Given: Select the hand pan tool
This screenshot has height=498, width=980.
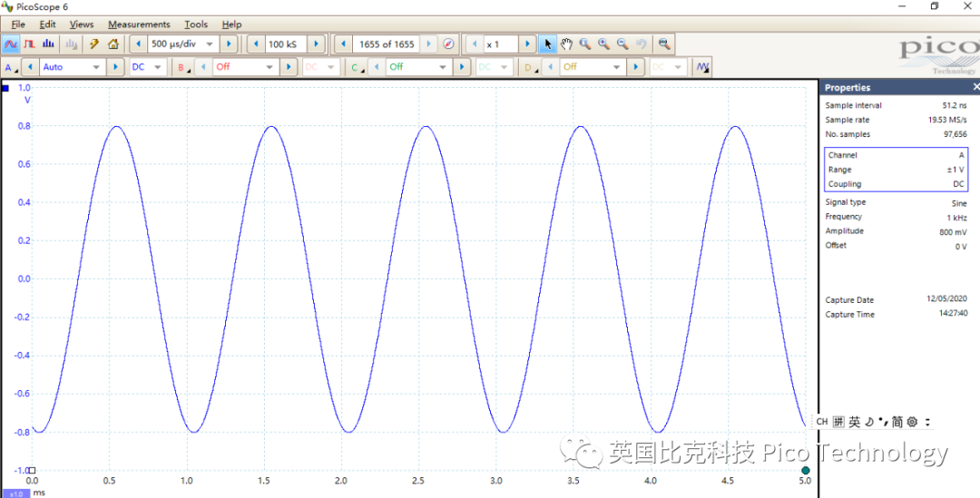Looking at the screenshot, I should tap(566, 44).
